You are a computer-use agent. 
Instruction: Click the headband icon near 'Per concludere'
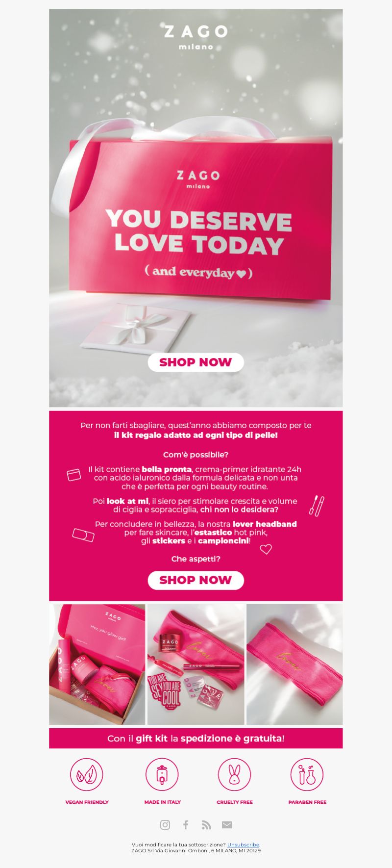pos(83,535)
